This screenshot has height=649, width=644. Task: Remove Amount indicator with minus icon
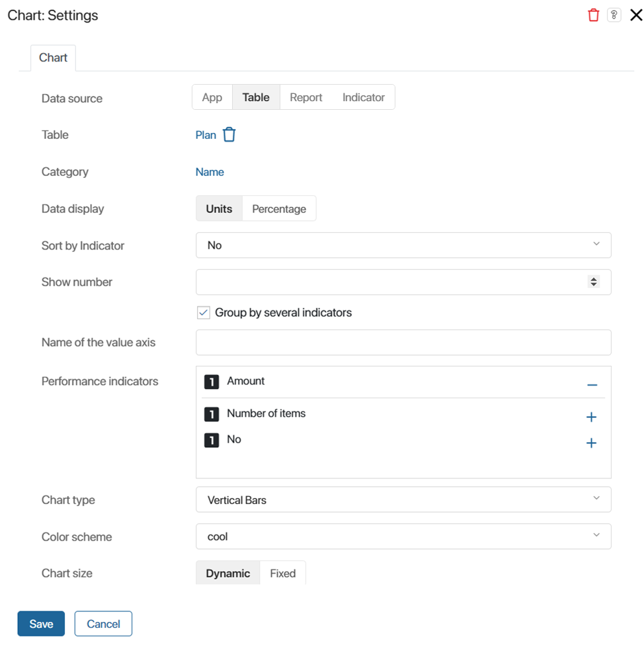[592, 385]
